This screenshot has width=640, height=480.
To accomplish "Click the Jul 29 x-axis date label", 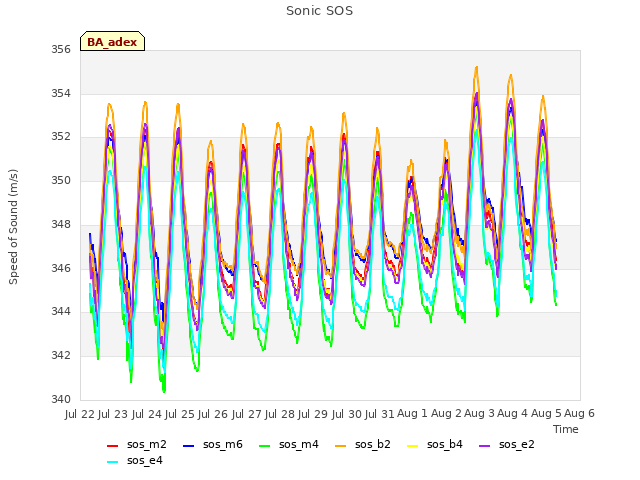I will [313, 414].
